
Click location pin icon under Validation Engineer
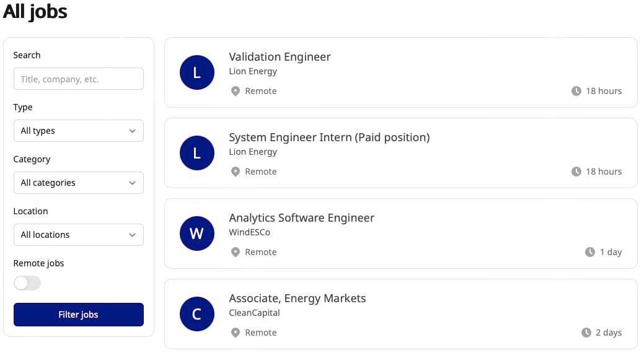236,91
